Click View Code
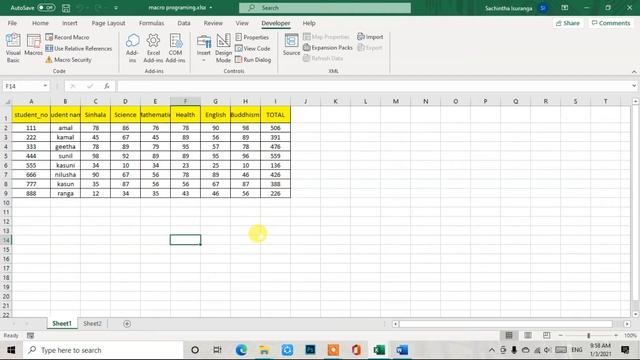The image size is (640, 360). click(253, 49)
